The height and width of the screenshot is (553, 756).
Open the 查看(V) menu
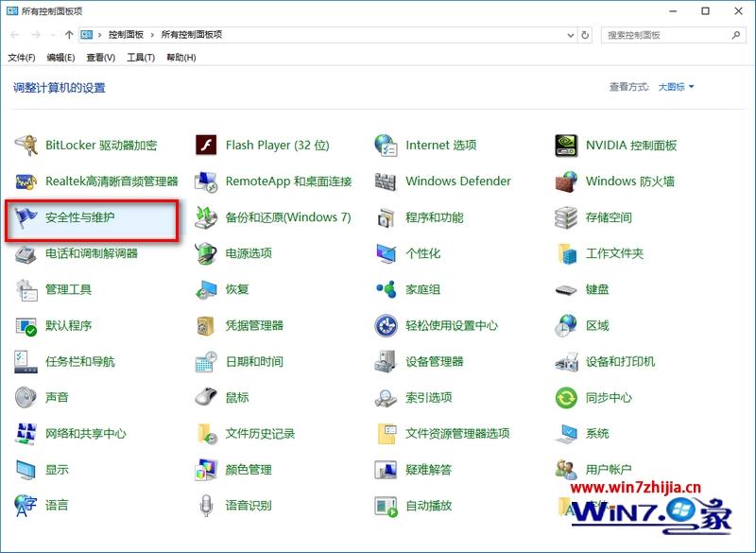pos(101,58)
